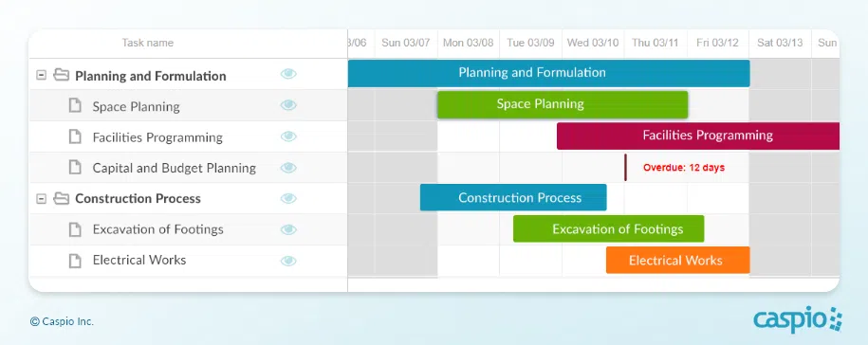
Task: Collapse the Construction Process group
Action: click(41, 198)
